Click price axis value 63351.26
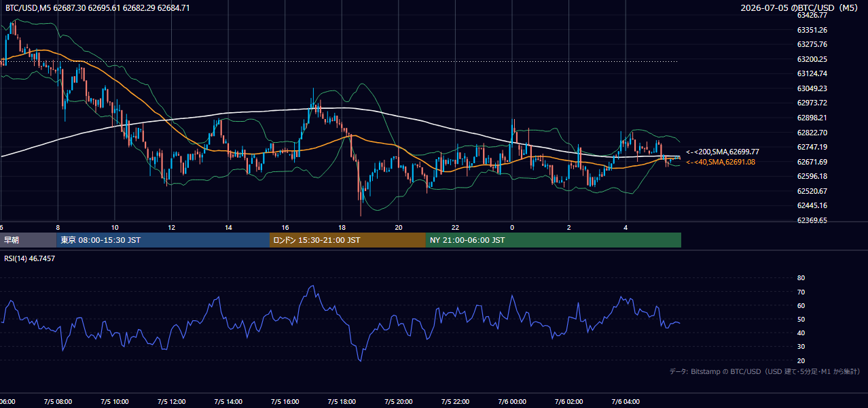The height and width of the screenshot is (408, 868). pos(812,30)
